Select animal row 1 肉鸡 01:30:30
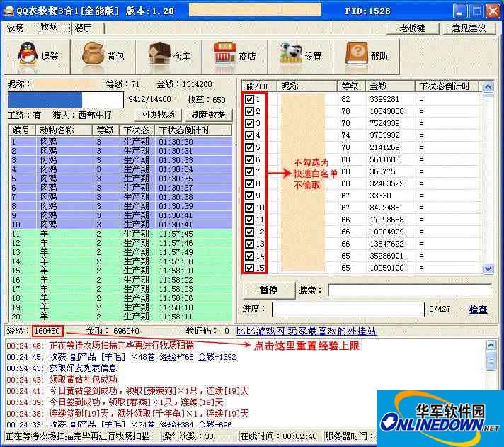The image size is (504, 447). 121,142
